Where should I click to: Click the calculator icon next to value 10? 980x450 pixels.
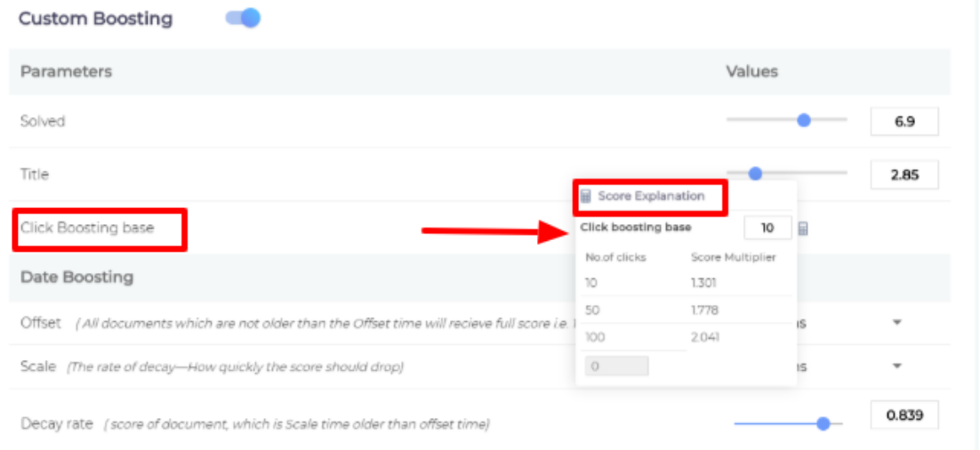[x=803, y=229]
